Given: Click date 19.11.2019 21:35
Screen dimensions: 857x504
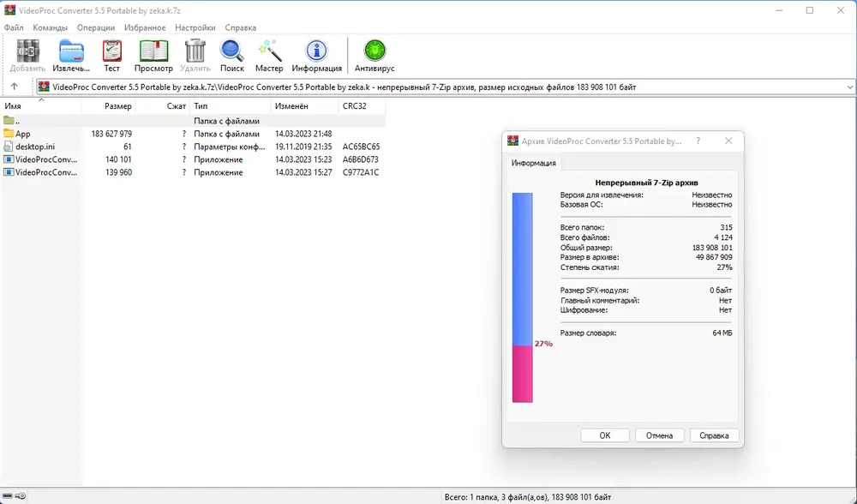Looking at the screenshot, I should coord(303,147).
